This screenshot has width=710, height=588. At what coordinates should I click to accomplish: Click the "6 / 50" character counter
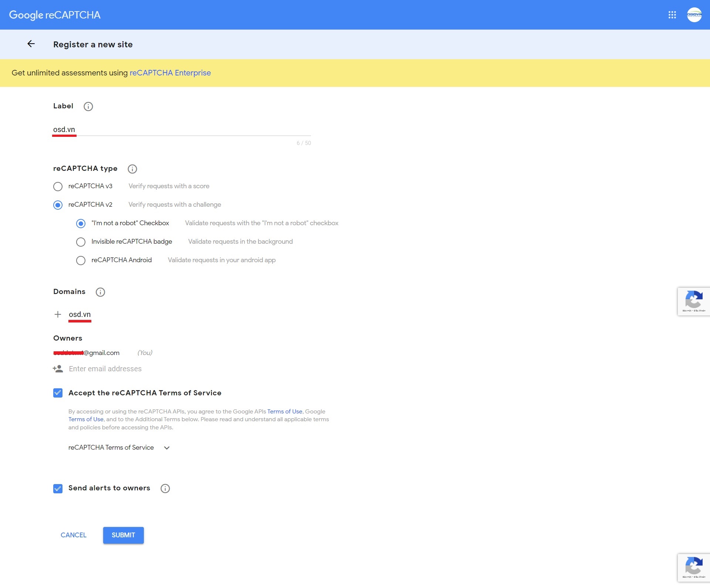pyautogui.click(x=304, y=143)
